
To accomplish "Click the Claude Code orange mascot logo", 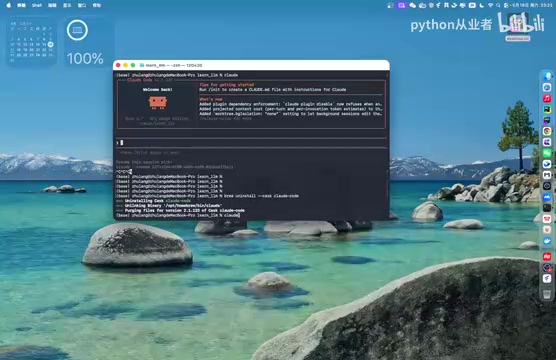I will pos(158,103).
